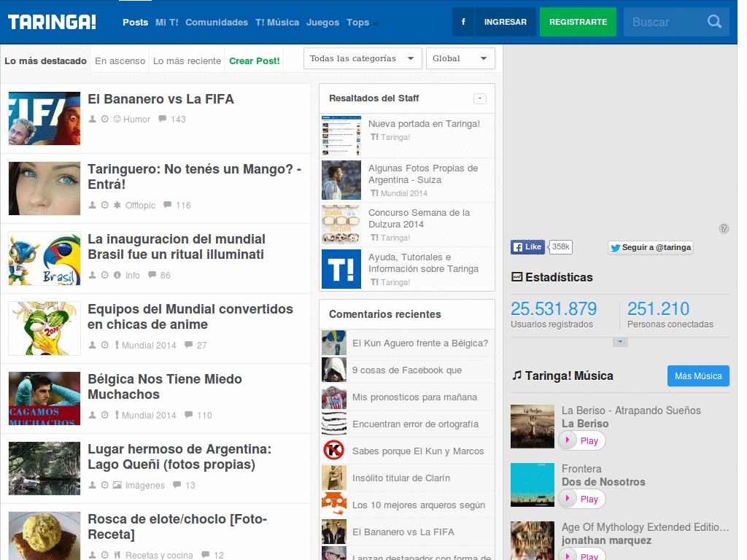The height and width of the screenshot is (560, 747).
Task: Open La inauguracion del mundial Brasil post
Action: coord(177,246)
